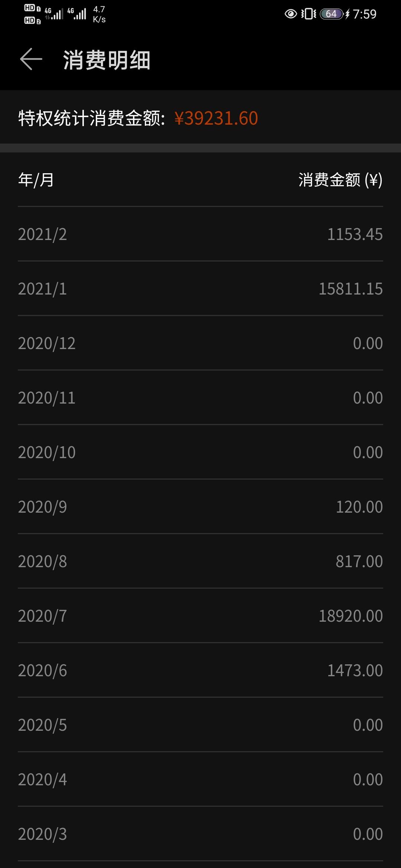Tap the second 4G signal strength icon

[77, 14]
